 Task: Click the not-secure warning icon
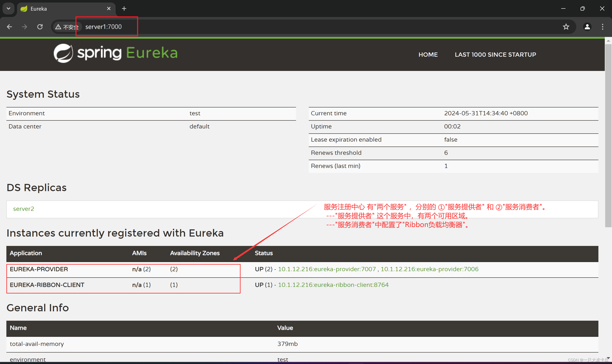tap(58, 27)
